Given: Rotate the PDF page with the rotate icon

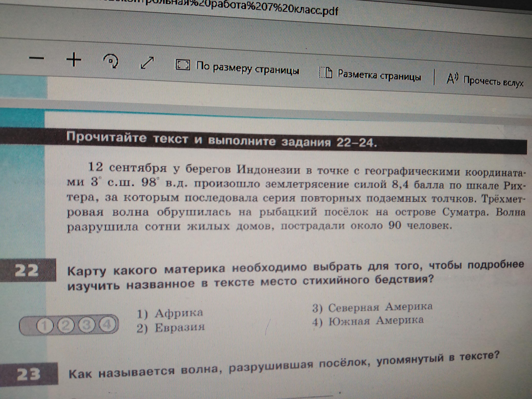Looking at the screenshot, I should point(111,61).
